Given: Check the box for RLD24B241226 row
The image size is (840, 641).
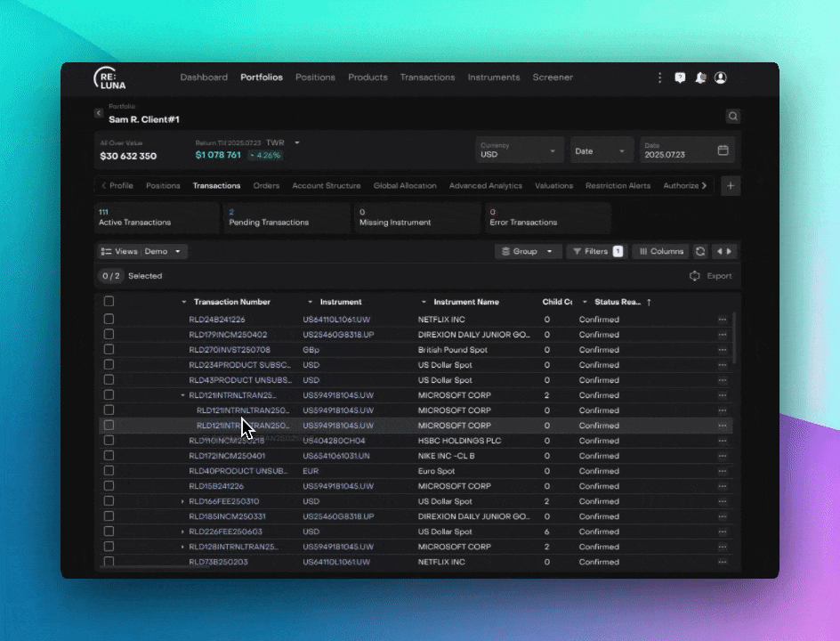Looking at the screenshot, I should 109,320.
